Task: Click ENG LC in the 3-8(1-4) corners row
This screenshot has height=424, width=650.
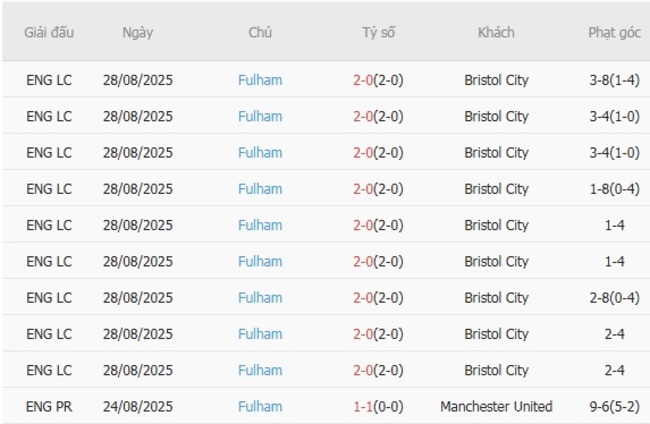Action: pyautogui.click(x=49, y=80)
